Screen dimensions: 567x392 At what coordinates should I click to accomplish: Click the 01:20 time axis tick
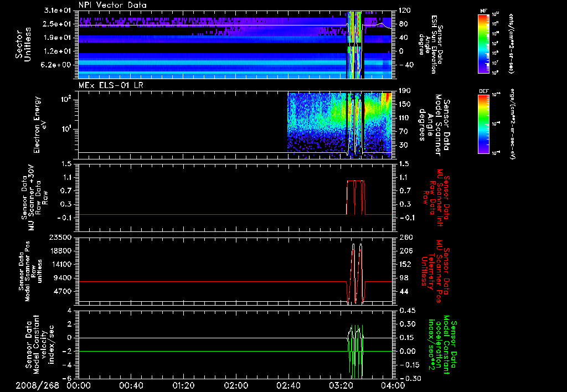tap(183, 385)
